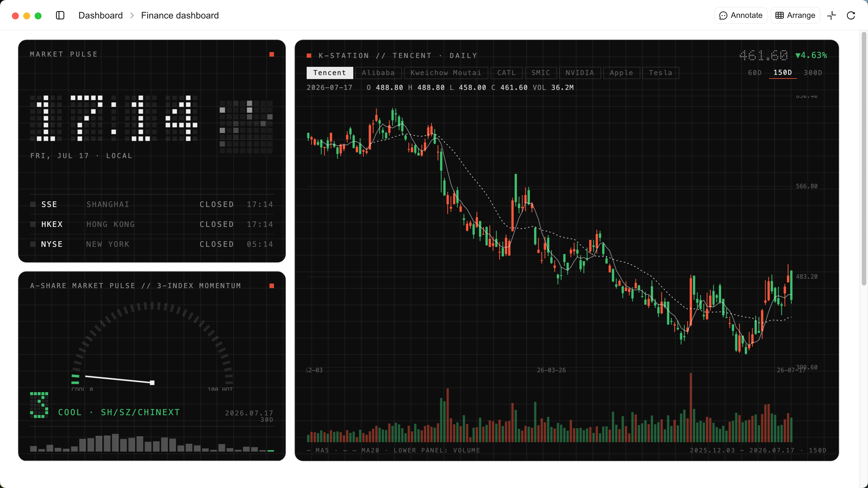Click the plus add widget icon
This screenshot has height=488, width=868.
click(831, 16)
